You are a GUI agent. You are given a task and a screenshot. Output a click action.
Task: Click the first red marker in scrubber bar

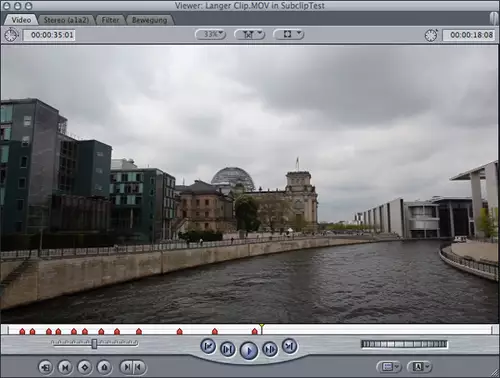pos(22,331)
